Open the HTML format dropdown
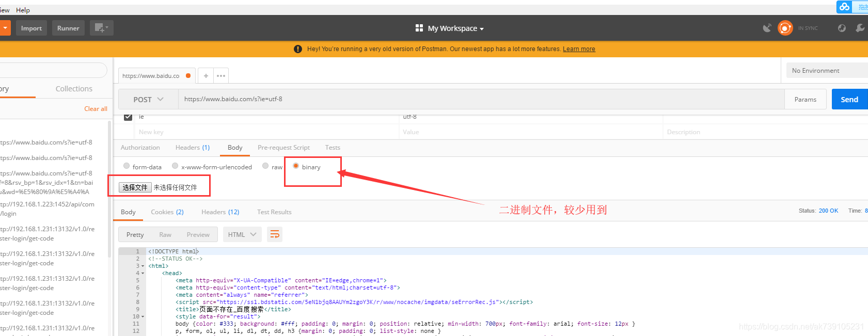Screen dimensions: 868x336 pyautogui.click(x=242, y=234)
